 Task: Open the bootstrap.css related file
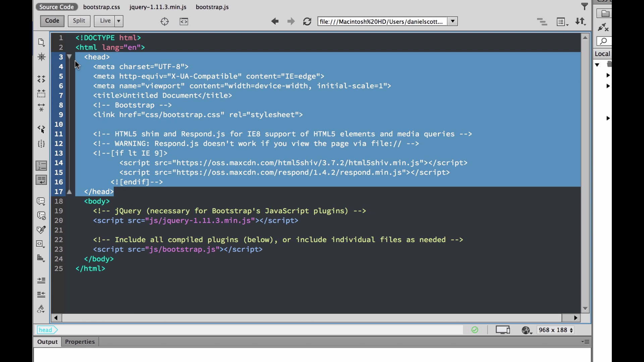[102, 7]
